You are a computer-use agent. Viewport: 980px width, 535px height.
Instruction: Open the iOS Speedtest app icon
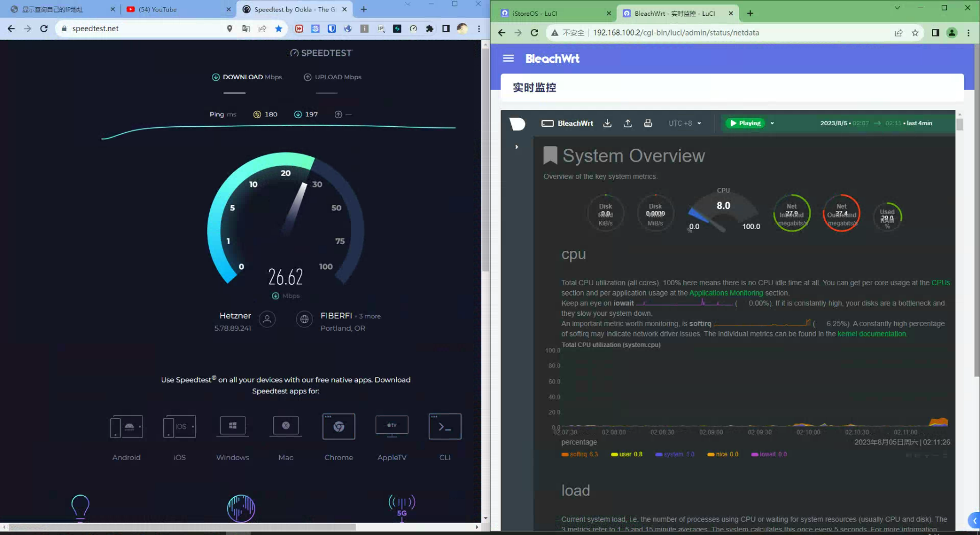[x=179, y=427]
